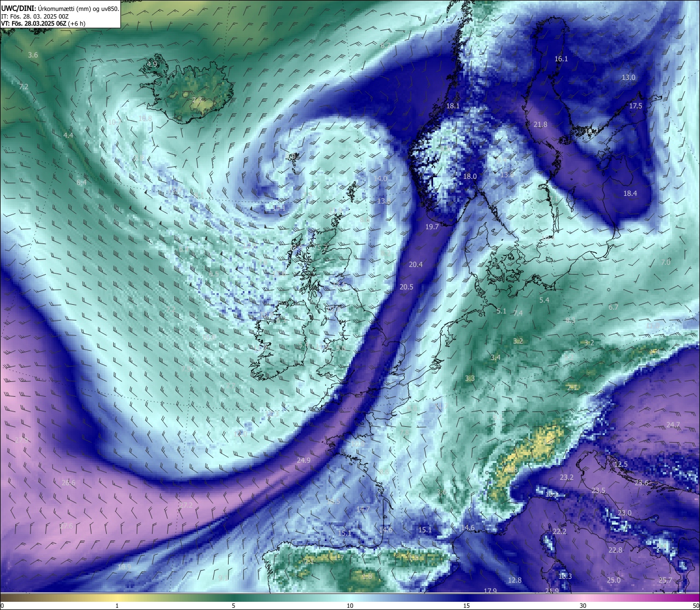
Task: Click the 18.0 value over southern Norway
Action: (x=470, y=176)
